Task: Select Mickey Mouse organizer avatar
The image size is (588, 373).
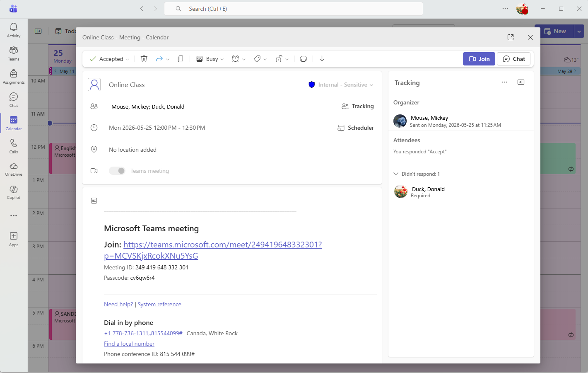Action: [x=400, y=121]
